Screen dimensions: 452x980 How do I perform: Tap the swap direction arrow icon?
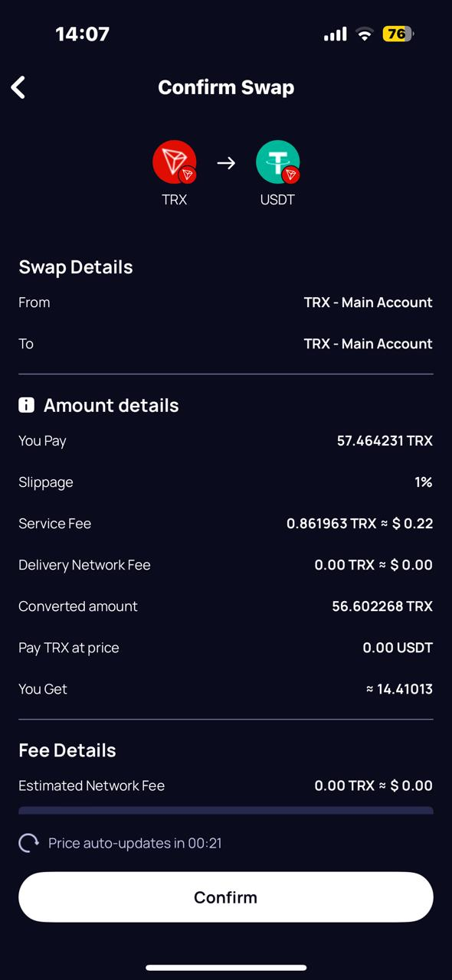click(x=226, y=163)
